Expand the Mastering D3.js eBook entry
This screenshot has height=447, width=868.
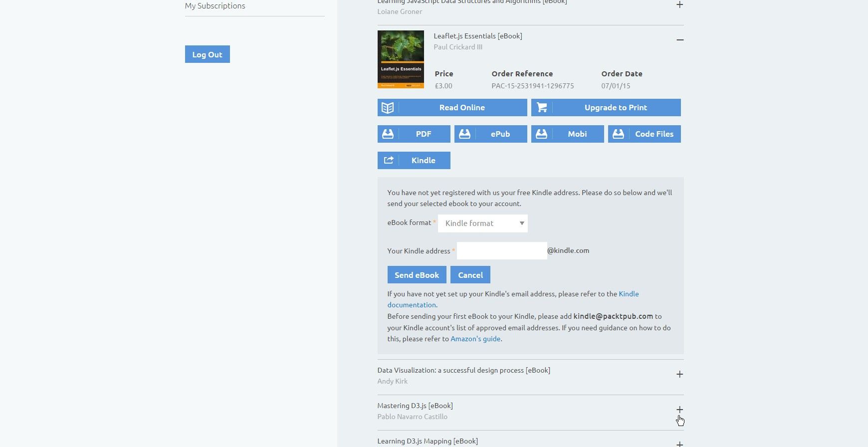pyautogui.click(x=679, y=410)
